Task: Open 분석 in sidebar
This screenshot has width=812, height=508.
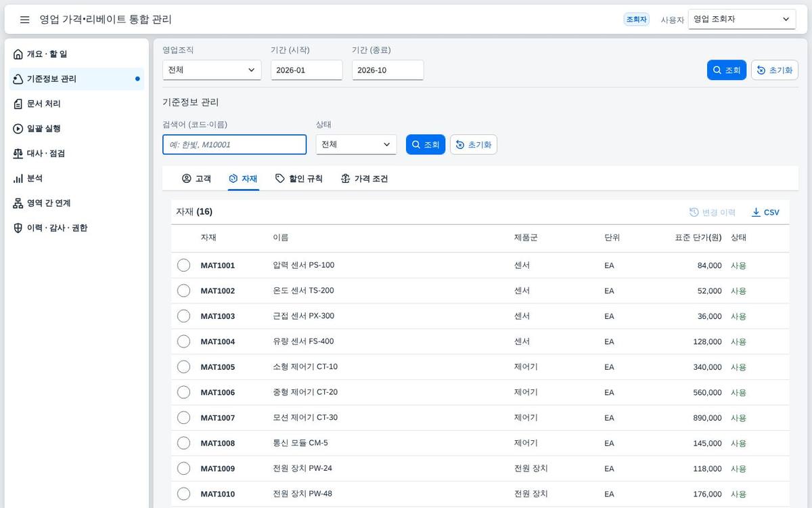Action: click(76, 178)
